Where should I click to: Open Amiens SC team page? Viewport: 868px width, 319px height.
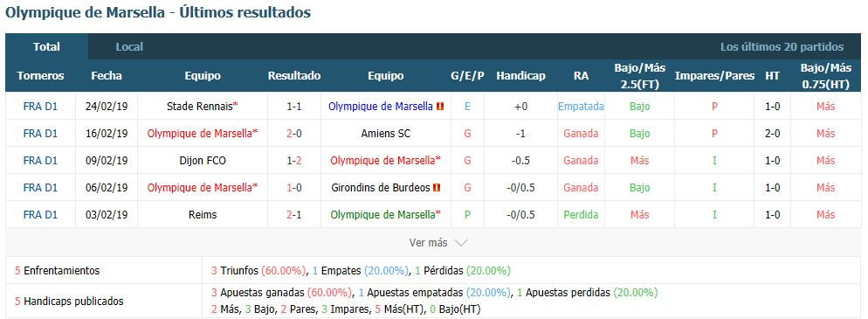point(386,134)
